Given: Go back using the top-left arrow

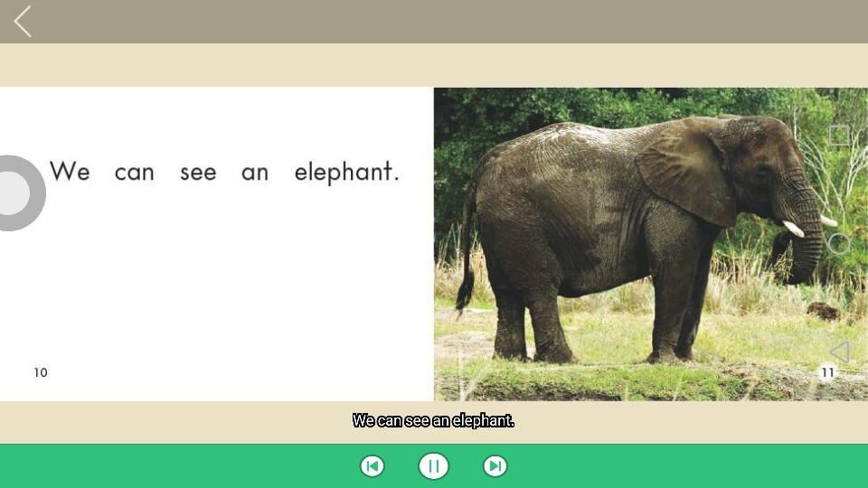Looking at the screenshot, I should click(x=22, y=22).
